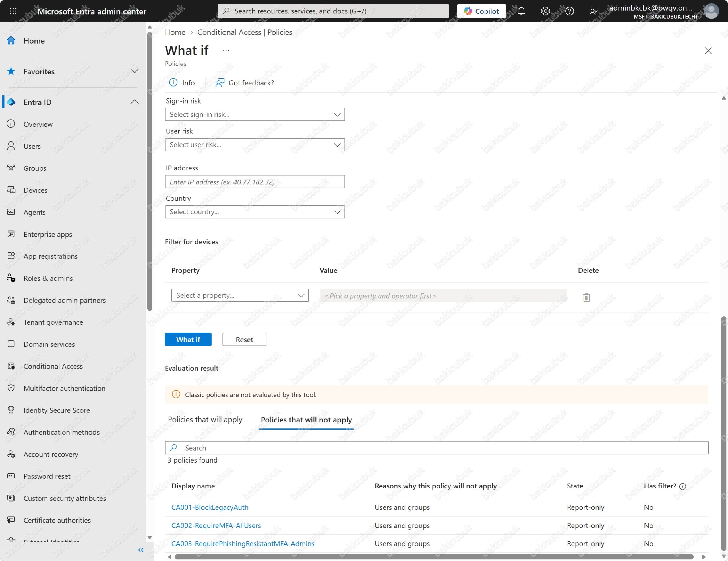Viewport: 728px width, 561px height.
Task: Click the IP address input field
Action: [255, 182]
